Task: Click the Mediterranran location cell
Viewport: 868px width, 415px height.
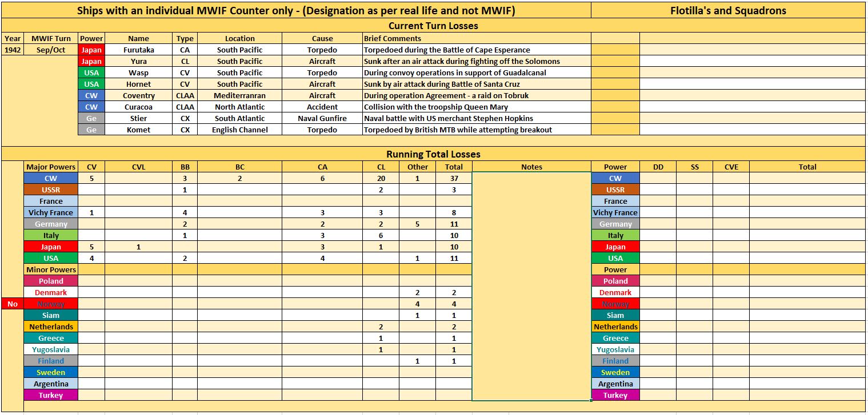Action: coord(239,95)
